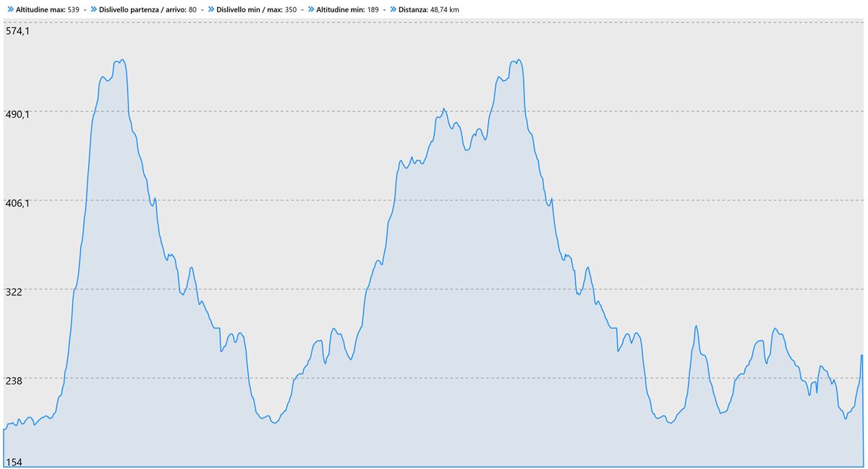Click the 490,1 y-axis label
This screenshot has height=469, width=868.
(18, 114)
